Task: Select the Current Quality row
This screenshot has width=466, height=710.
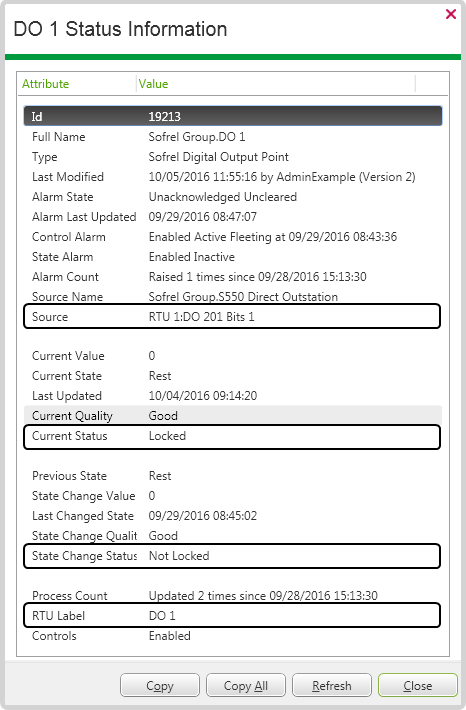Action: point(233,415)
